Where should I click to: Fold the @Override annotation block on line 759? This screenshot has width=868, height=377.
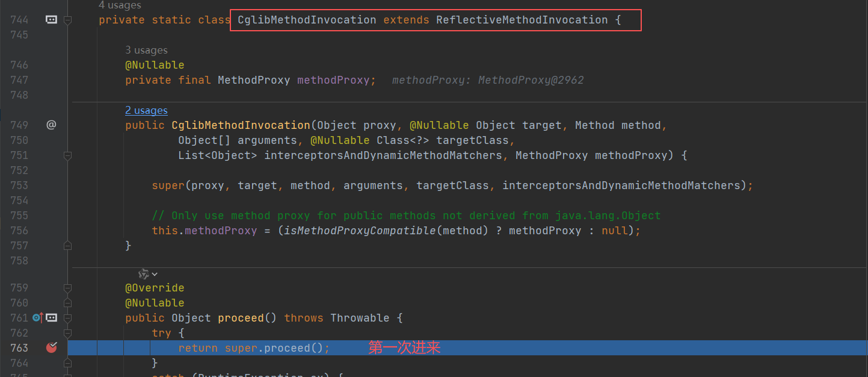[x=67, y=288]
